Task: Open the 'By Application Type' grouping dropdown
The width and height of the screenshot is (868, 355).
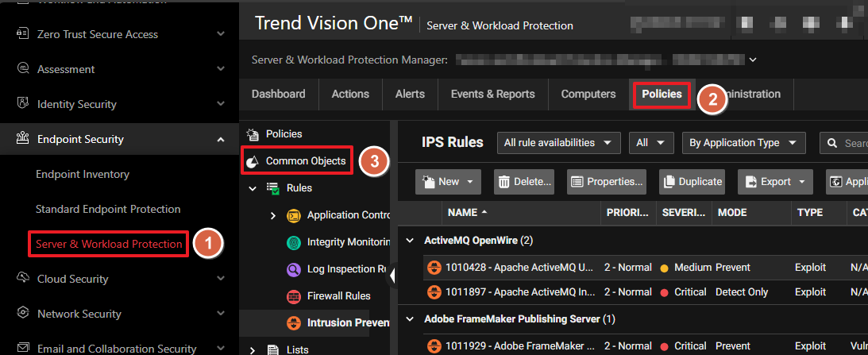Action: tap(743, 143)
